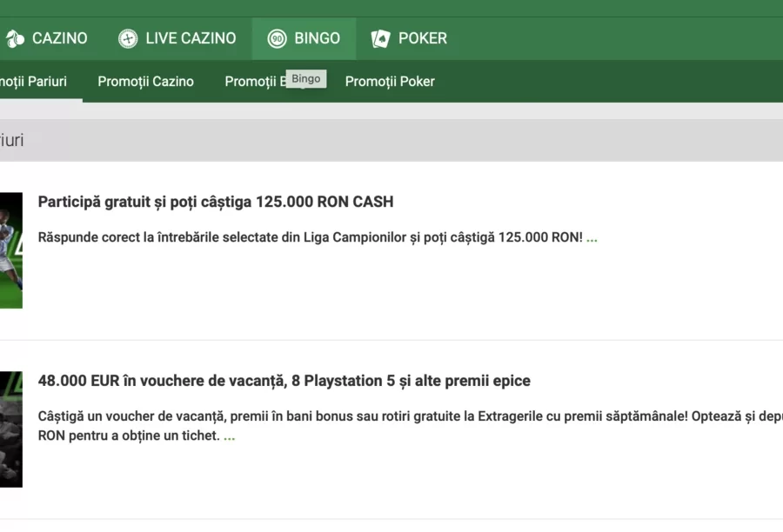Click the roulette wheel icon for Live Cazino
Viewport: 783px width, 532px height.
click(x=128, y=38)
